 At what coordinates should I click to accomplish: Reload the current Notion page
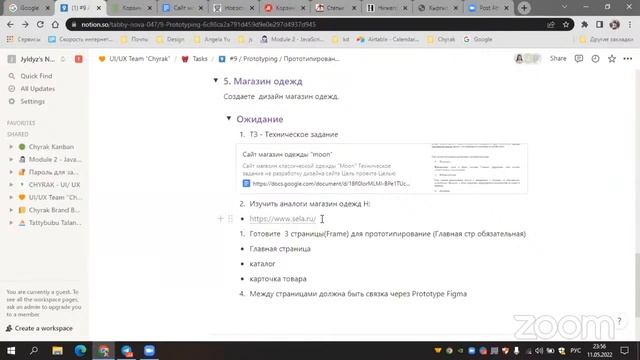point(40,24)
